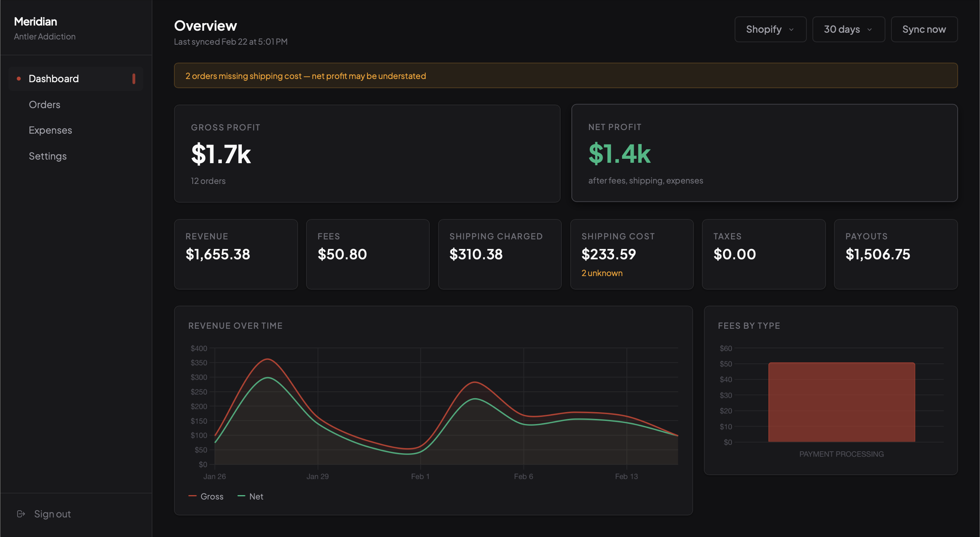
Task: Click the Meridian logo title
Action: tap(36, 22)
